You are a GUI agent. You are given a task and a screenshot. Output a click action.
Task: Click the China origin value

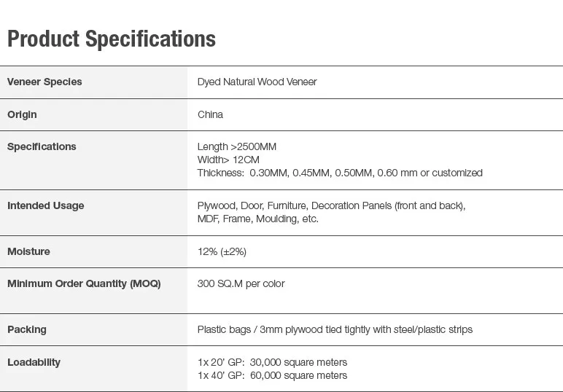[x=210, y=114]
